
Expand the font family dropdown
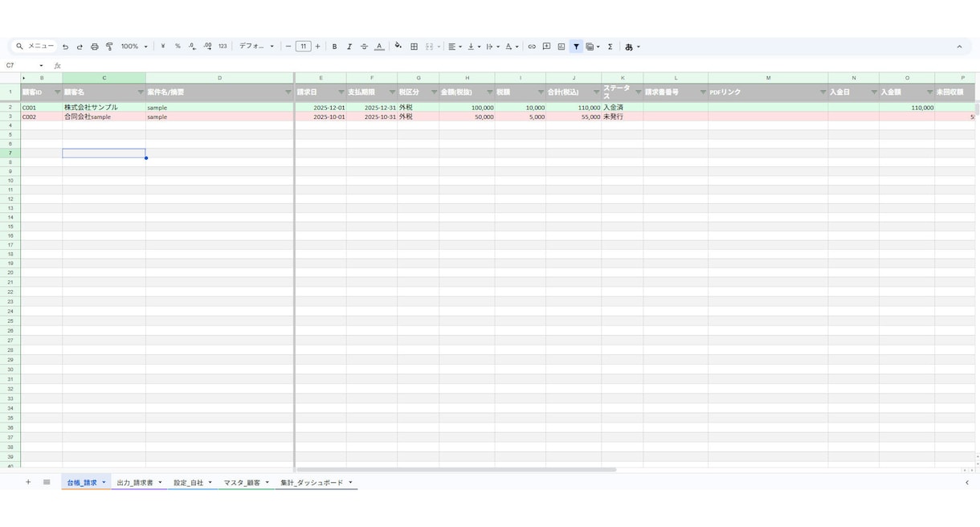coord(256,47)
